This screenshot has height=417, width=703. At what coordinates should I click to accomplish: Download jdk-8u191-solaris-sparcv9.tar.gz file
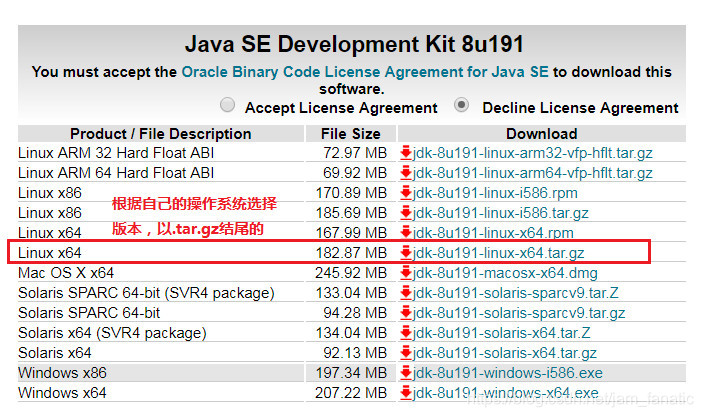click(519, 313)
